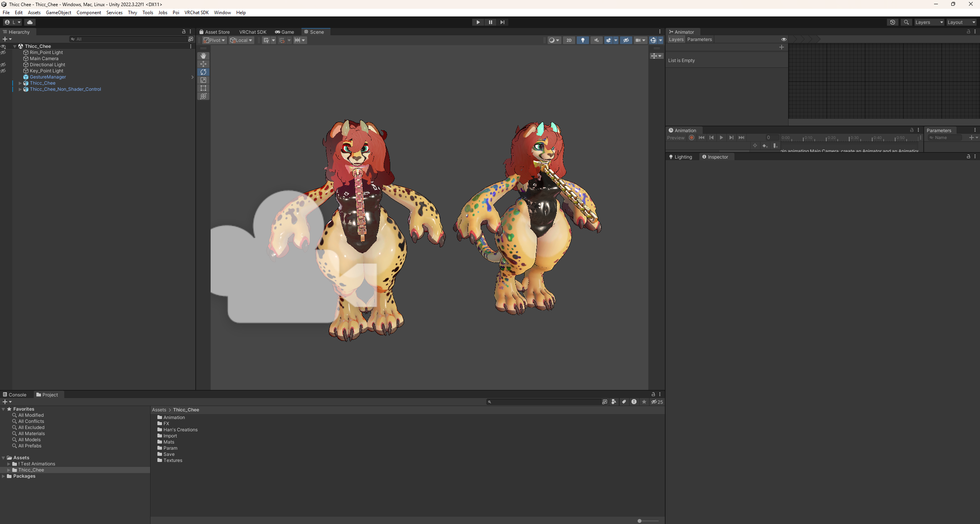Select the Rotate tool
Viewport: 980px width, 524px height.
point(203,72)
